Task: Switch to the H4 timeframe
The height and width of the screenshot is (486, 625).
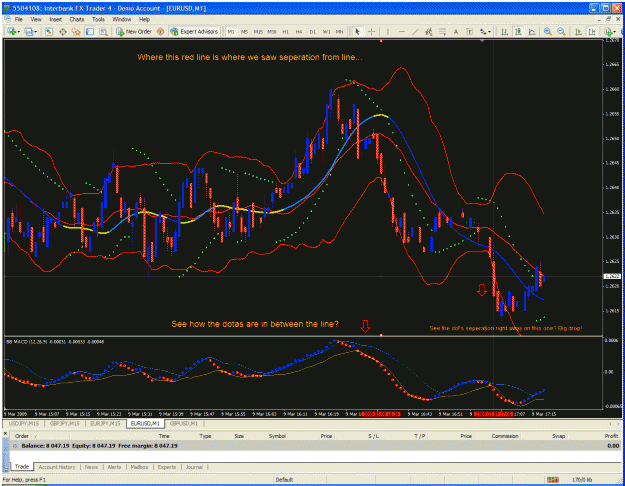Action: 299,31
